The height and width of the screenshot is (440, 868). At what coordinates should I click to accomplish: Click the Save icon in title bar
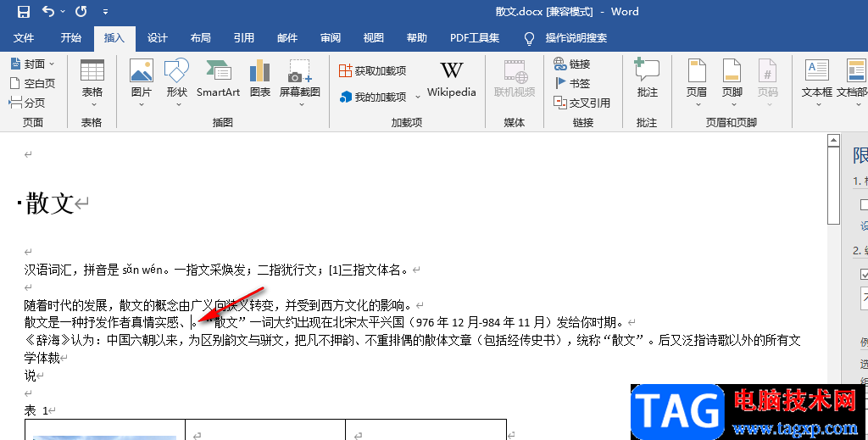coord(24,11)
